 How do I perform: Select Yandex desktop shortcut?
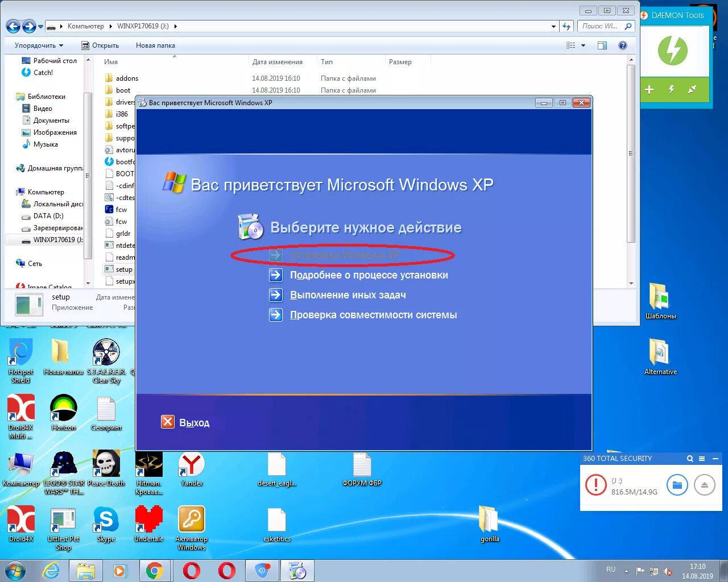(x=192, y=469)
